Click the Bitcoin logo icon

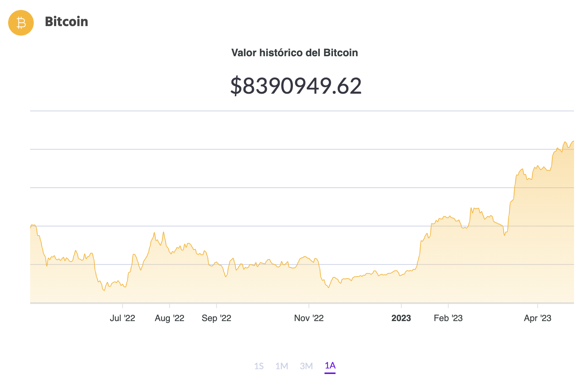click(x=21, y=23)
